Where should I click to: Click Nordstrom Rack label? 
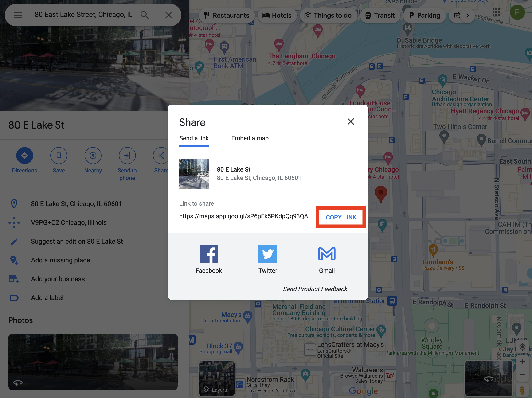[x=270, y=379]
